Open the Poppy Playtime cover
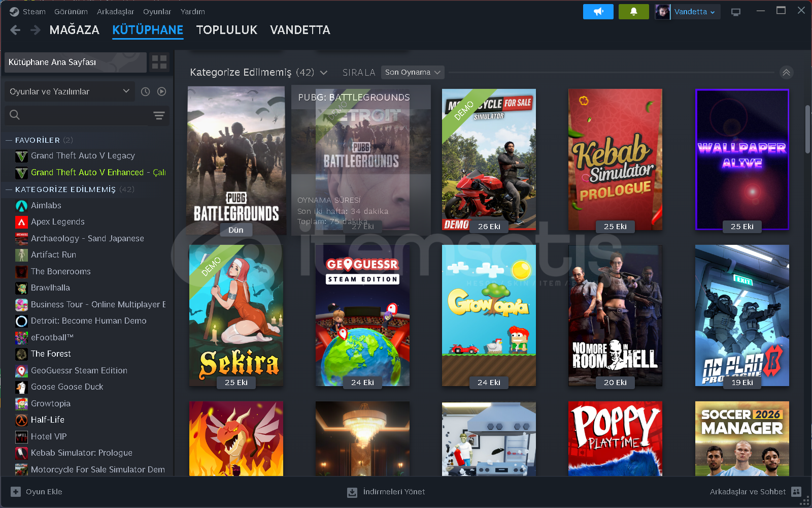The image size is (812, 508). click(x=615, y=439)
